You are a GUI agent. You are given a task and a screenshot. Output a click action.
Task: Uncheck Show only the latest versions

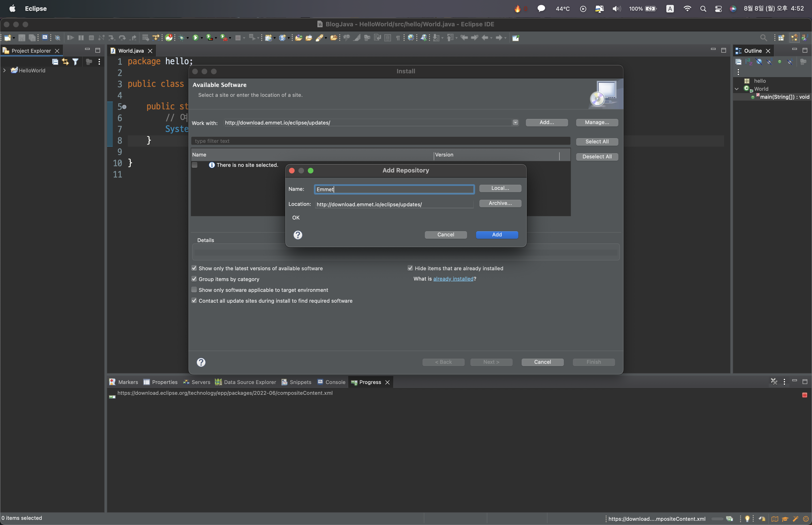click(x=194, y=268)
